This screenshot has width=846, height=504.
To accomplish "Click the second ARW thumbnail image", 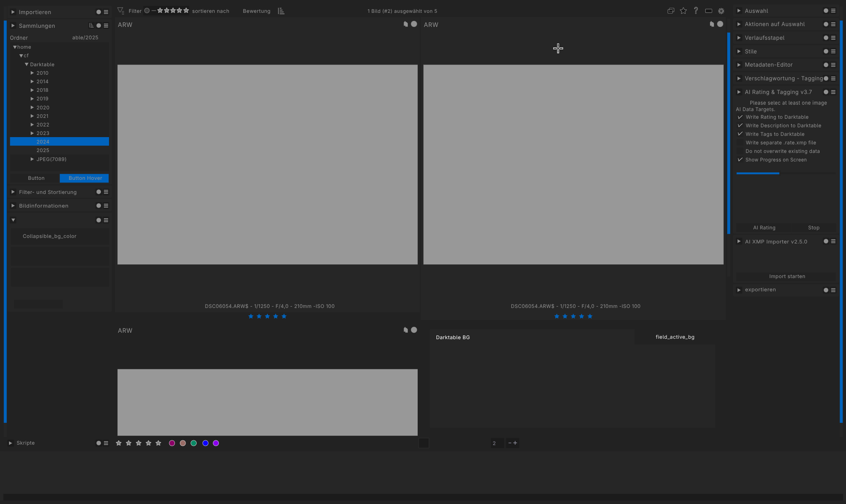I will 573,164.
